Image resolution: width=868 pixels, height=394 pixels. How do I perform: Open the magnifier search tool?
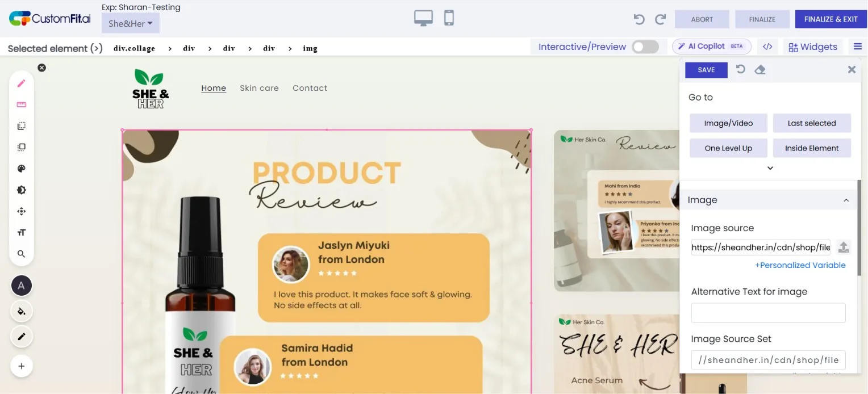point(22,254)
